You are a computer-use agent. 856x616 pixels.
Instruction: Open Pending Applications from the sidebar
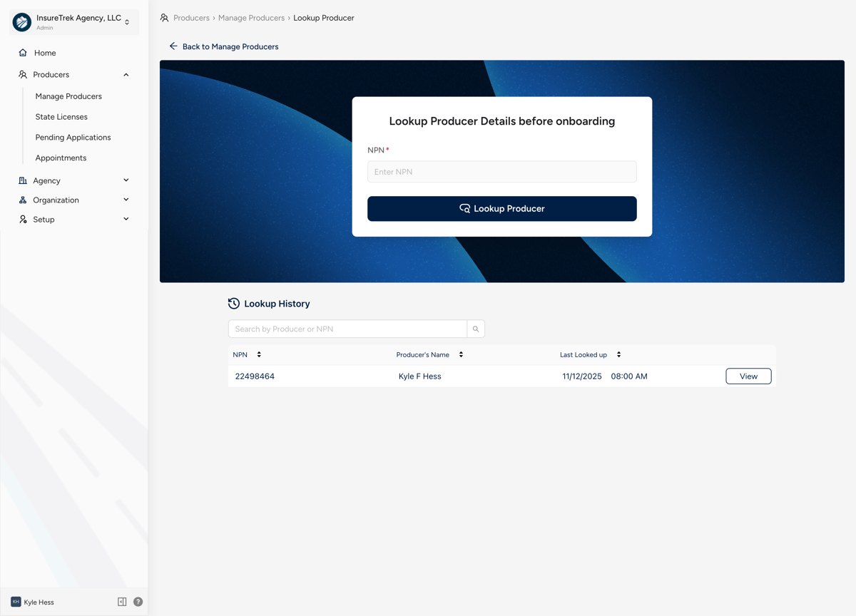click(72, 137)
